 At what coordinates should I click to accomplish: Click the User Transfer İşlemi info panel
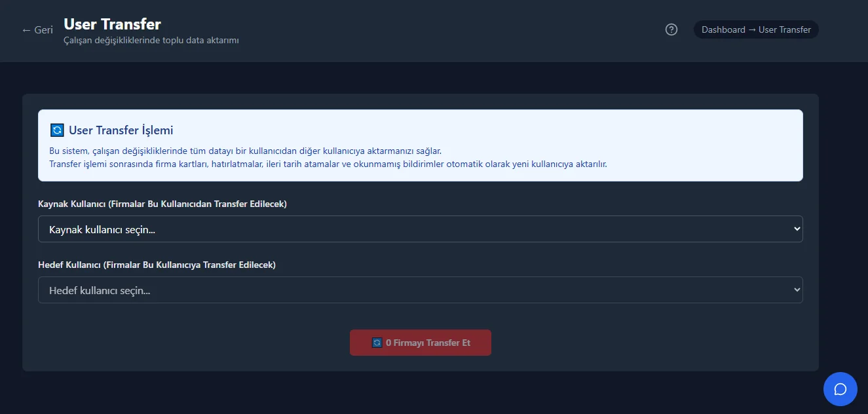coord(420,144)
